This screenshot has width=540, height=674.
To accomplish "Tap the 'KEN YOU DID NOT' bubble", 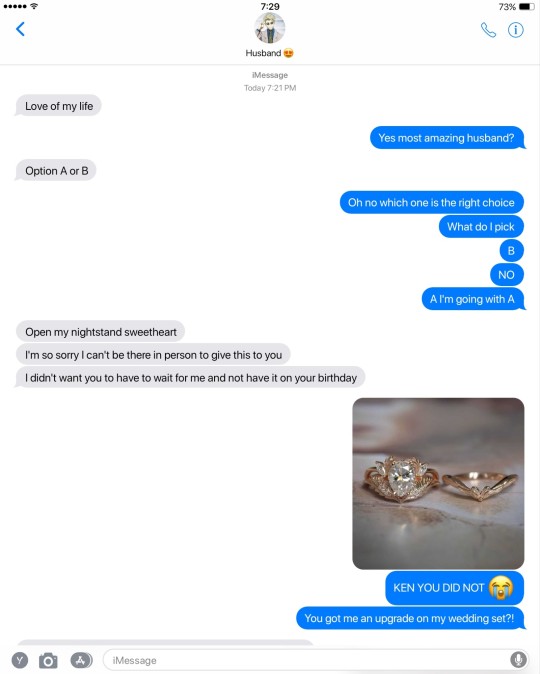I will click(454, 588).
